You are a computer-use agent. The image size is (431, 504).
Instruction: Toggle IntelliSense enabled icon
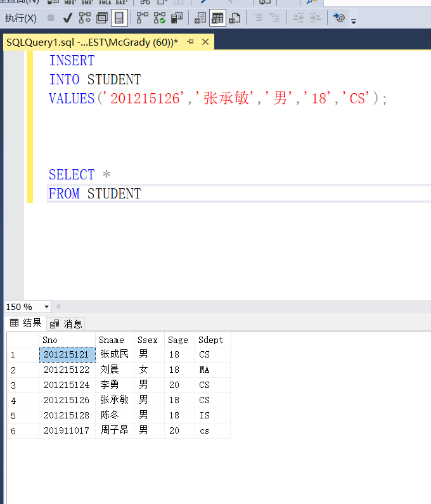point(119,18)
